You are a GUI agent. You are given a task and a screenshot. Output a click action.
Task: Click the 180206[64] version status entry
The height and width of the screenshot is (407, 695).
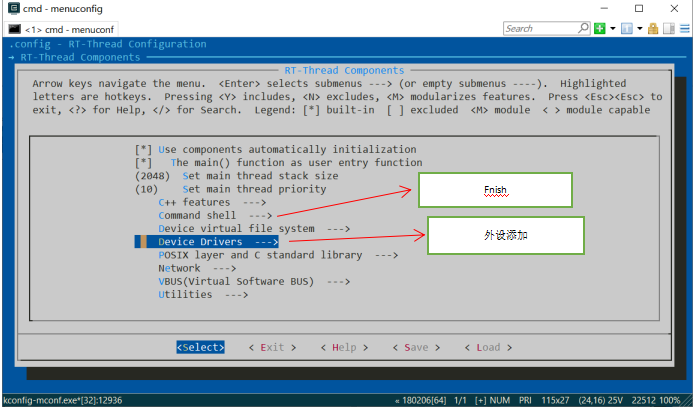424,400
